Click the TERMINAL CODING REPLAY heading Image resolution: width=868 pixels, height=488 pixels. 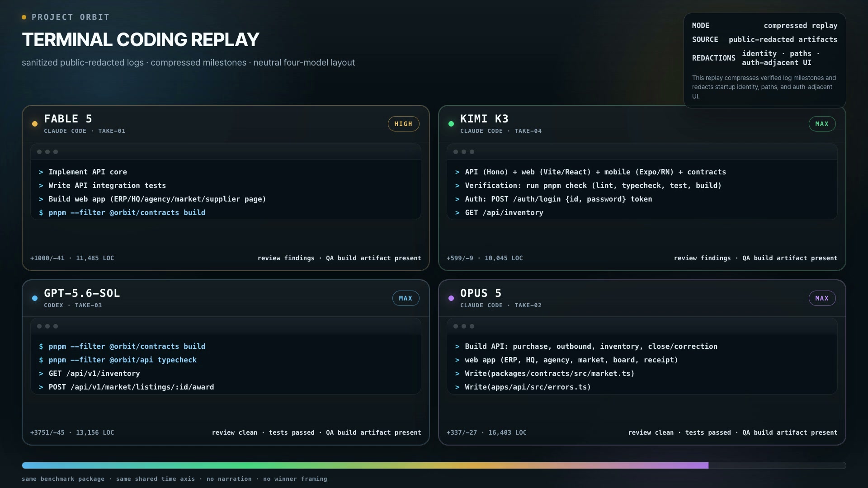click(x=141, y=40)
